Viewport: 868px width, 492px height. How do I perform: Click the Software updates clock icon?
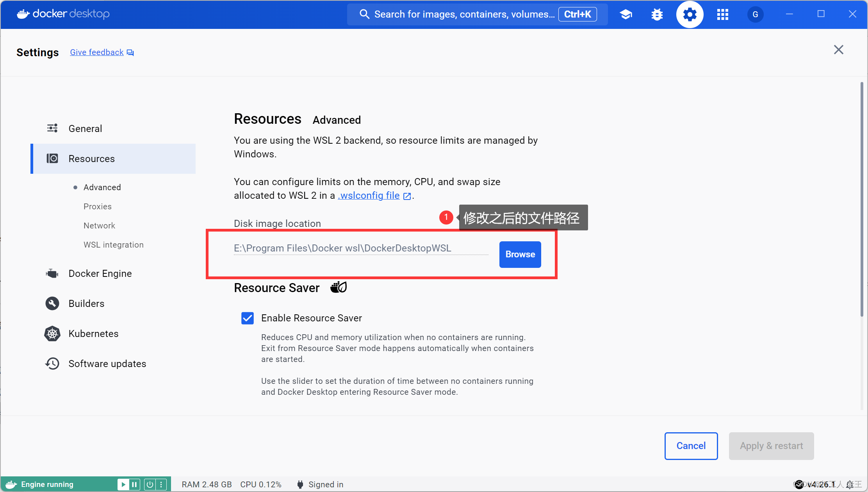[52, 364]
